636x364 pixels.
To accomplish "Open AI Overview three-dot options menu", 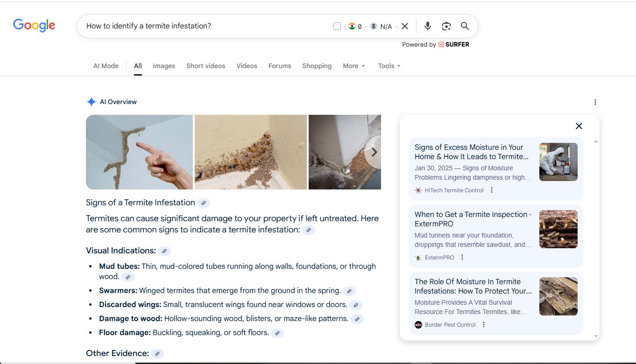I will [x=595, y=102].
